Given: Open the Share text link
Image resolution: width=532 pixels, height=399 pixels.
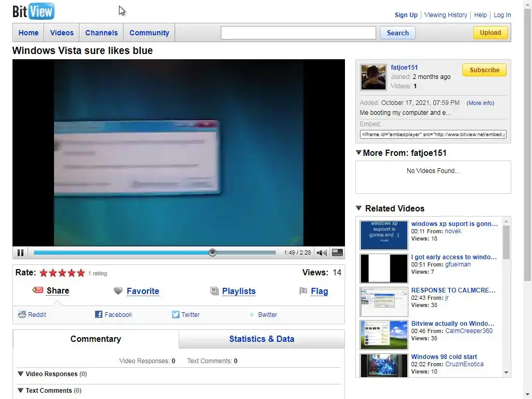Looking at the screenshot, I should coord(58,290).
